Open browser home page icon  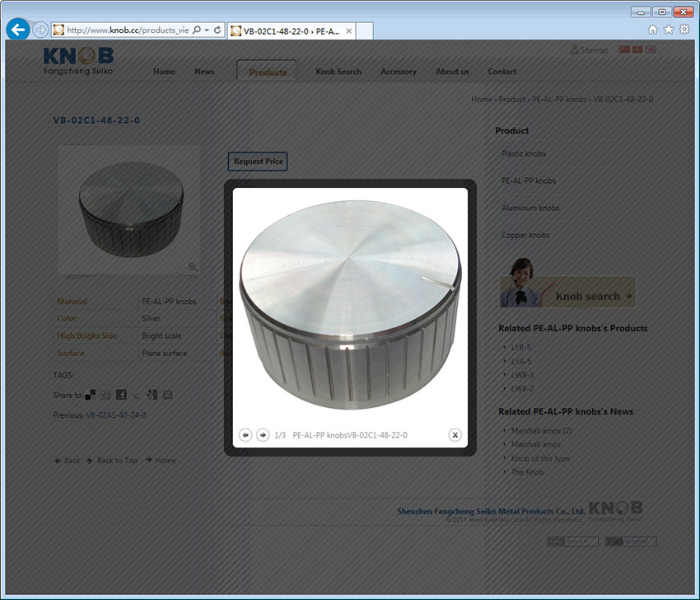tap(653, 30)
